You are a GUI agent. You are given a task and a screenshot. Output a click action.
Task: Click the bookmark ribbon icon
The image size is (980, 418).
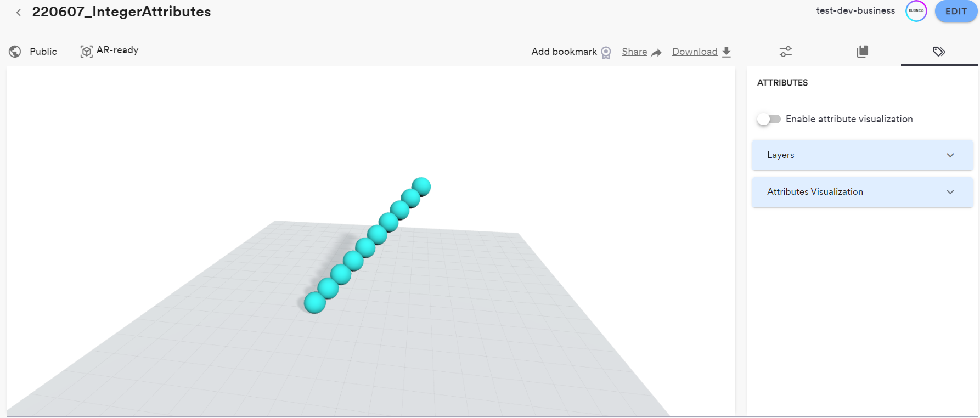[606, 52]
